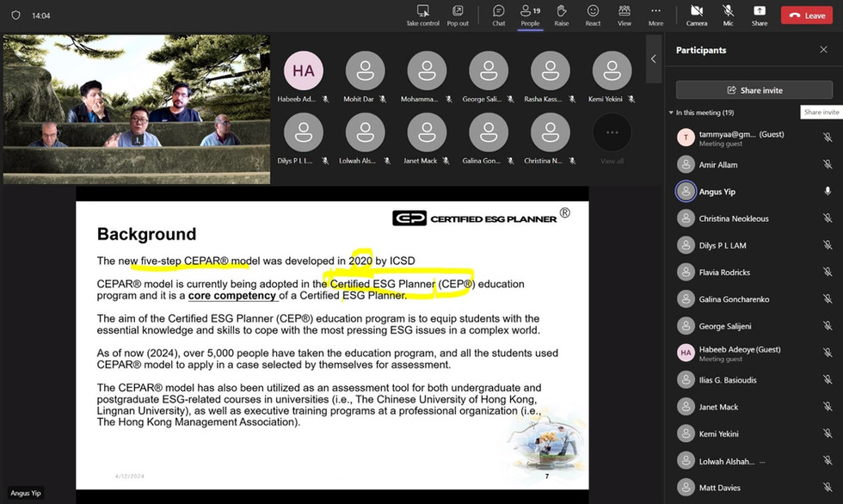Collapse video gallery with chevron arrow

click(653, 58)
